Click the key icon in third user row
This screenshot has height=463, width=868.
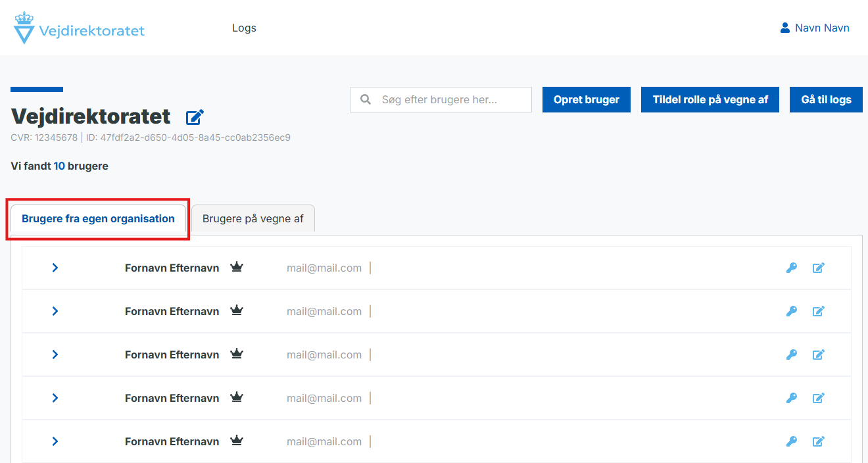[792, 354]
